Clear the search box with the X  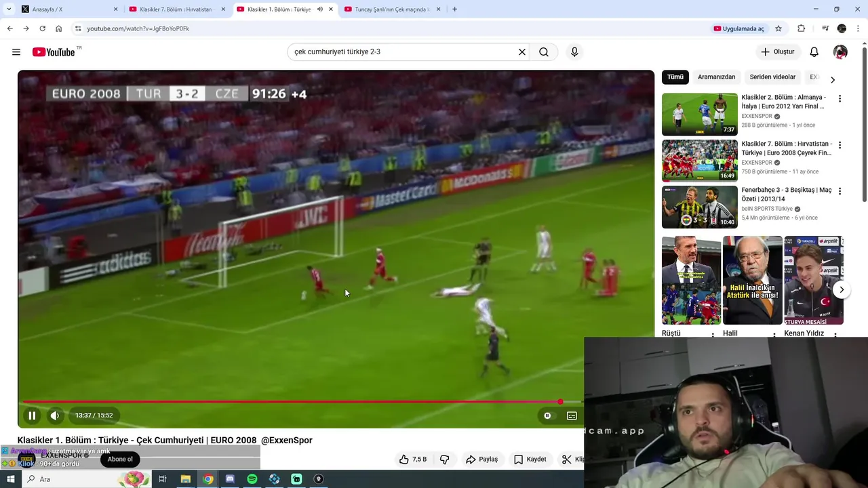point(522,52)
